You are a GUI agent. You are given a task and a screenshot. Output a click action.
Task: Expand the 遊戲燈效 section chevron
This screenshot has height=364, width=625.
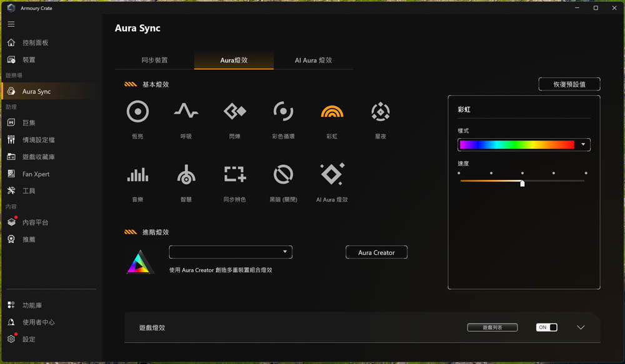(581, 327)
